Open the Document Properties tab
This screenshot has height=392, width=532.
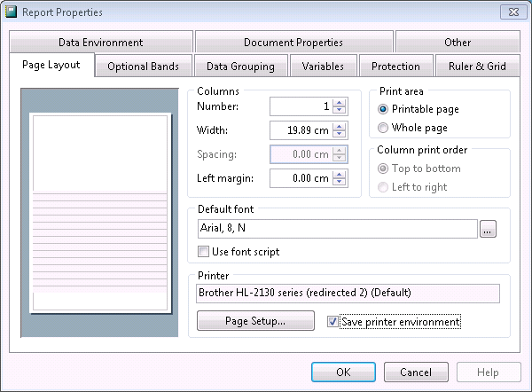coord(293,42)
